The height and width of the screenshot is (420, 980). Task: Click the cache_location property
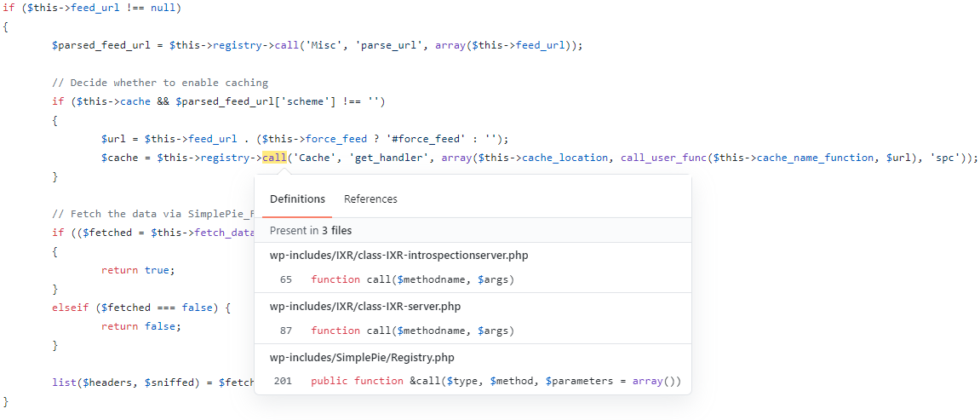(565, 158)
